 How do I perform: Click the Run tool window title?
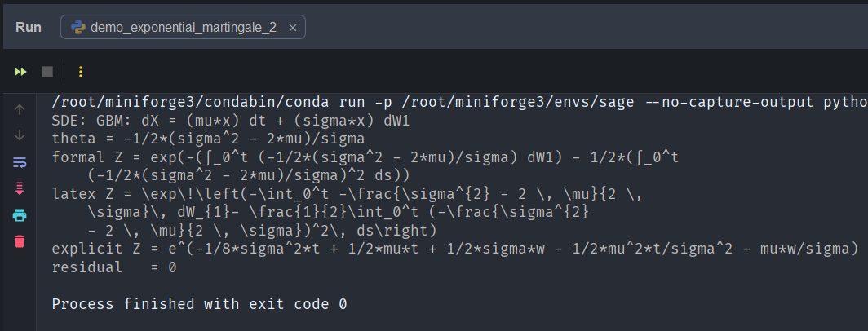(x=29, y=28)
